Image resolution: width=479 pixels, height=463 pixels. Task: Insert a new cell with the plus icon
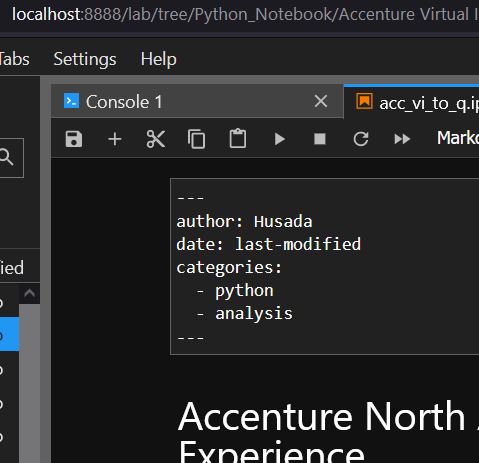[x=115, y=139]
